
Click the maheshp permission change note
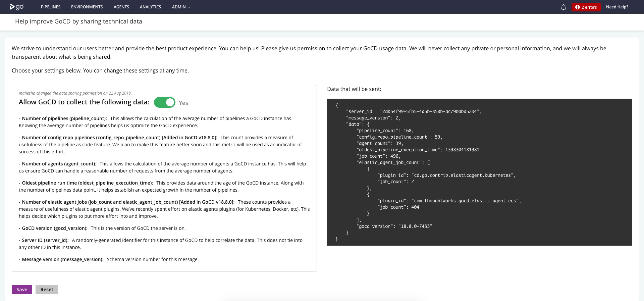tap(75, 93)
